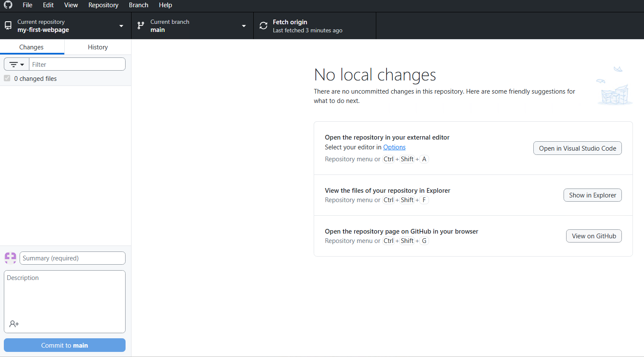
Task: Expand the Current repository dropdown
Action: click(121, 26)
